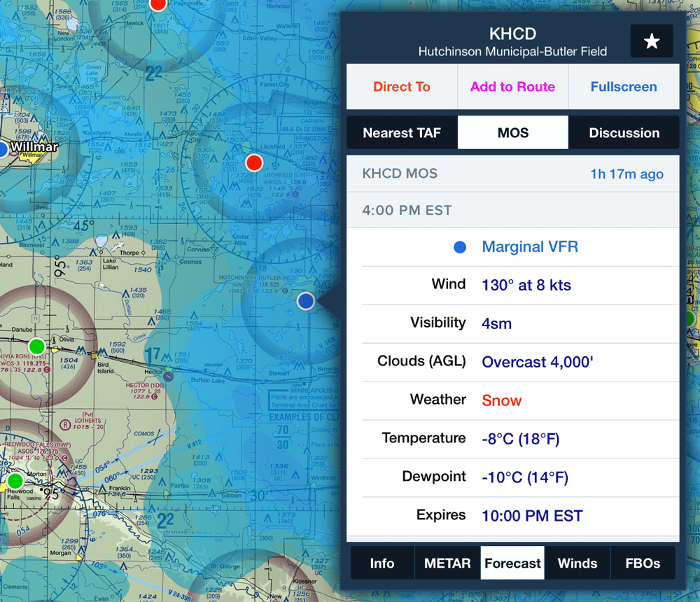Viewport: 700px width, 602px height.
Task: Select the MOS forecast tab
Action: tap(513, 133)
